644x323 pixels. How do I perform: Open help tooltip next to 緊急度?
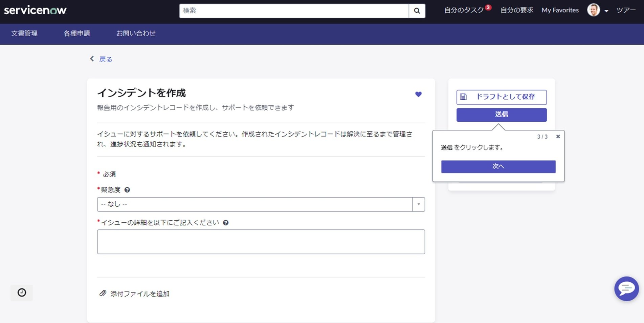(x=127, y=189)
